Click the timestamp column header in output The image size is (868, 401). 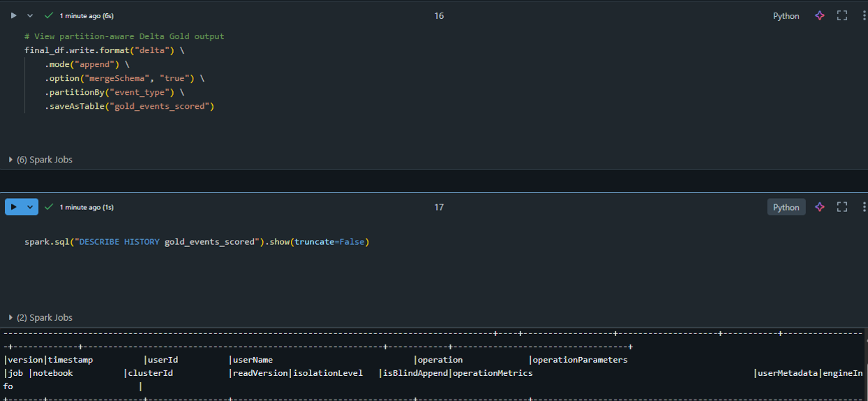[x=70, y=360]
